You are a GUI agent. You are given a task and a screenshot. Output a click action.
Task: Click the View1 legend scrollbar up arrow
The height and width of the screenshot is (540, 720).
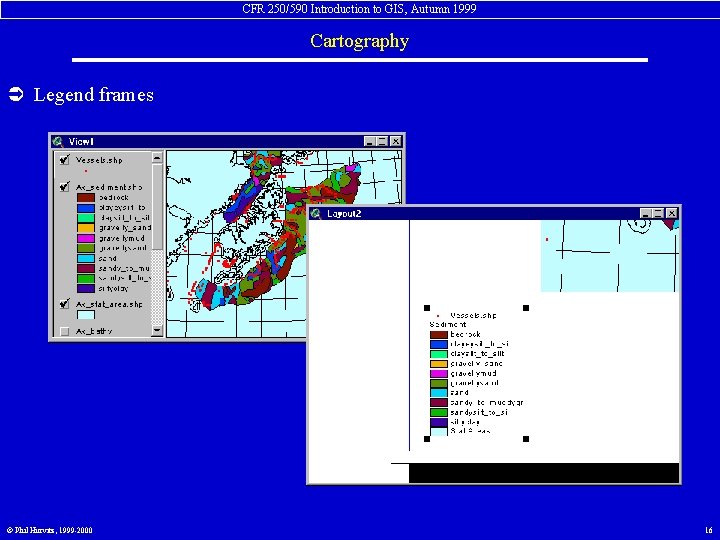pos(157,157)
